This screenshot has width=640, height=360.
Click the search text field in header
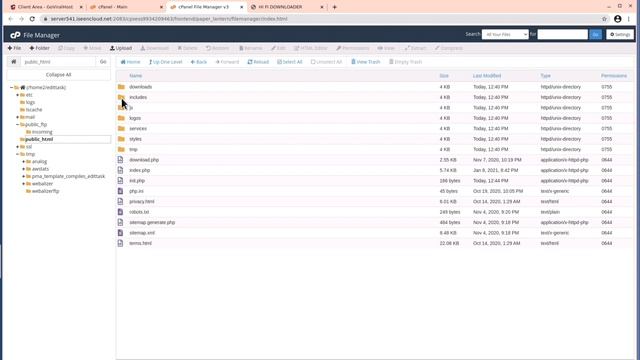tap(562, 35)
